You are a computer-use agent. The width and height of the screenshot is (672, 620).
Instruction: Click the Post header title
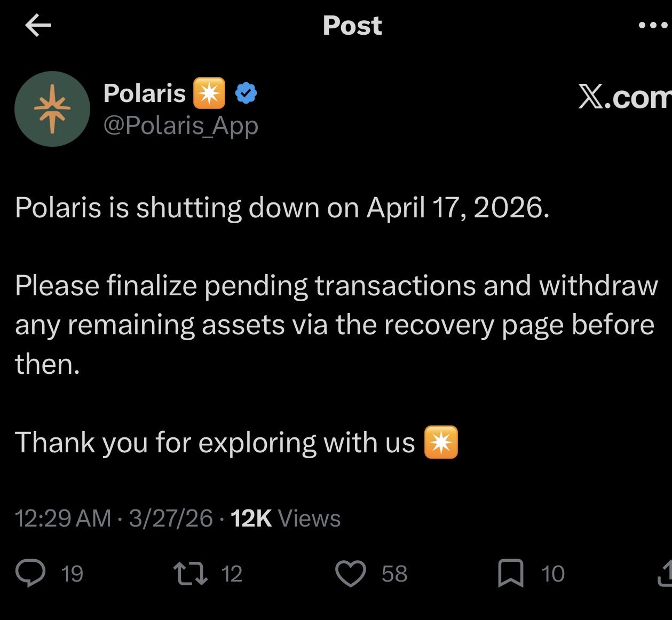pos(352,26)
